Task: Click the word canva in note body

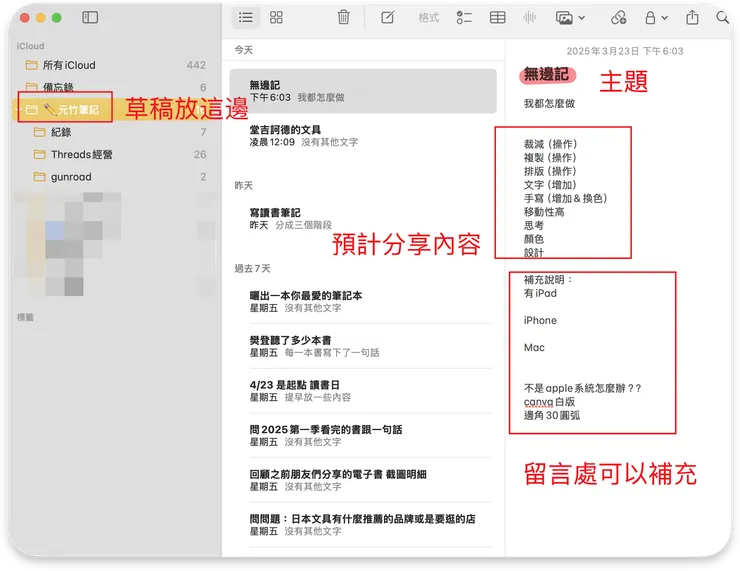Action: [538, 402]
